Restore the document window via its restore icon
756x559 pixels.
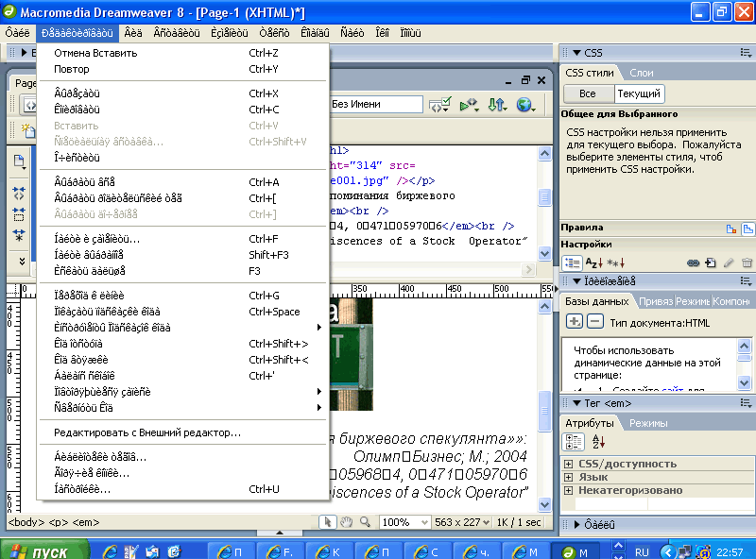tap(525, 80)
